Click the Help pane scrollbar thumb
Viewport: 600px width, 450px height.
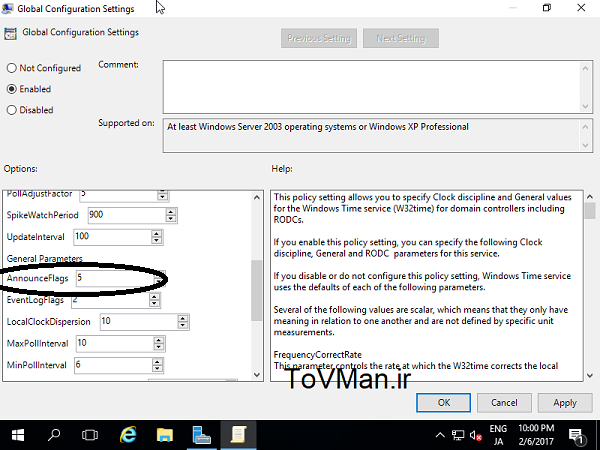pos(590,211)
